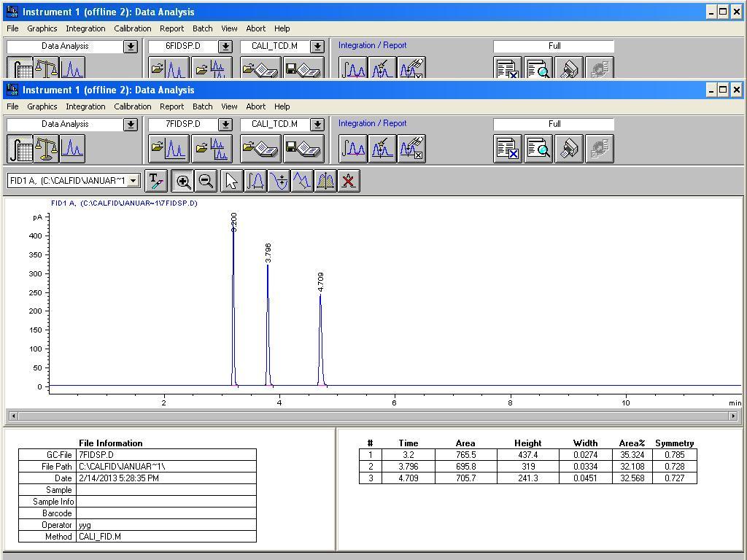Click the zoom in magnifier tool
The image size is (747, 560).
(x=183, y=182)
